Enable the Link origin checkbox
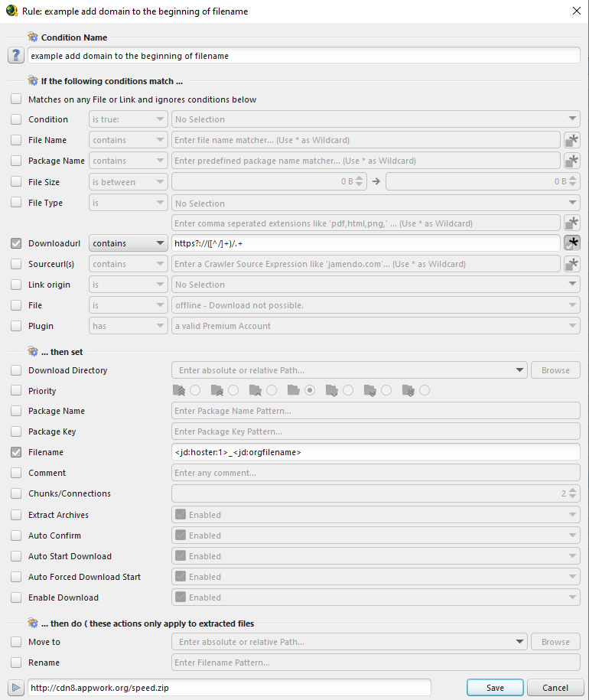 click(16, 285)
